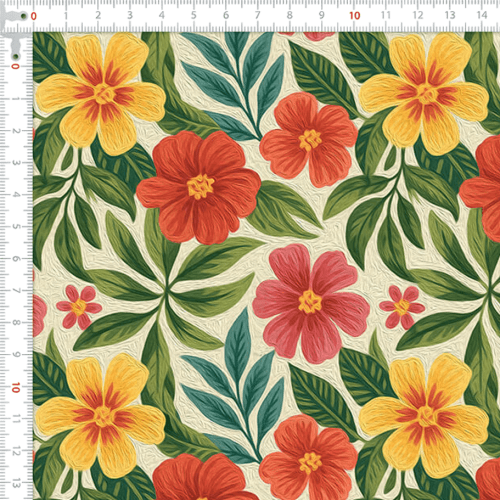
Task: Click number 1 on the top ruler
Action: pyautogui.click(x=66, y=15)
